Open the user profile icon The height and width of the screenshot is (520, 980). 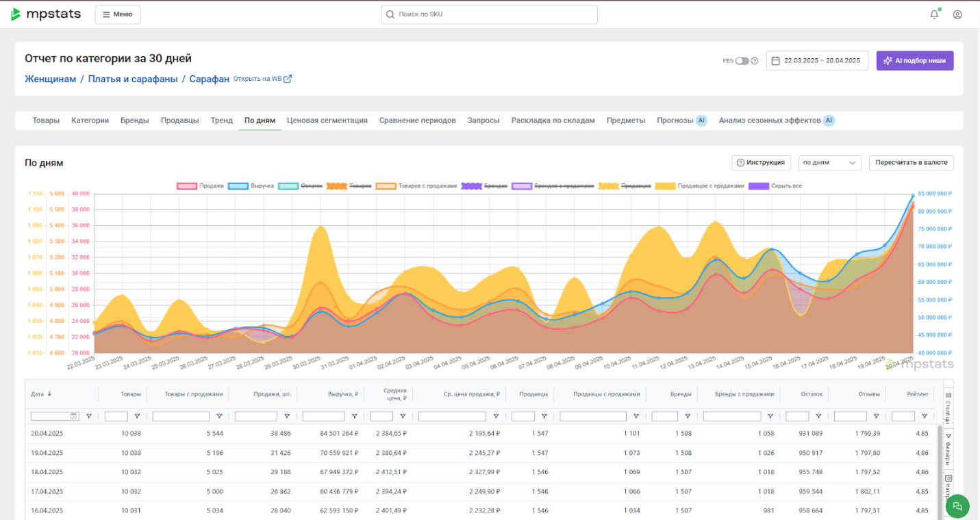pyautogui.click(x=957, y=14)
